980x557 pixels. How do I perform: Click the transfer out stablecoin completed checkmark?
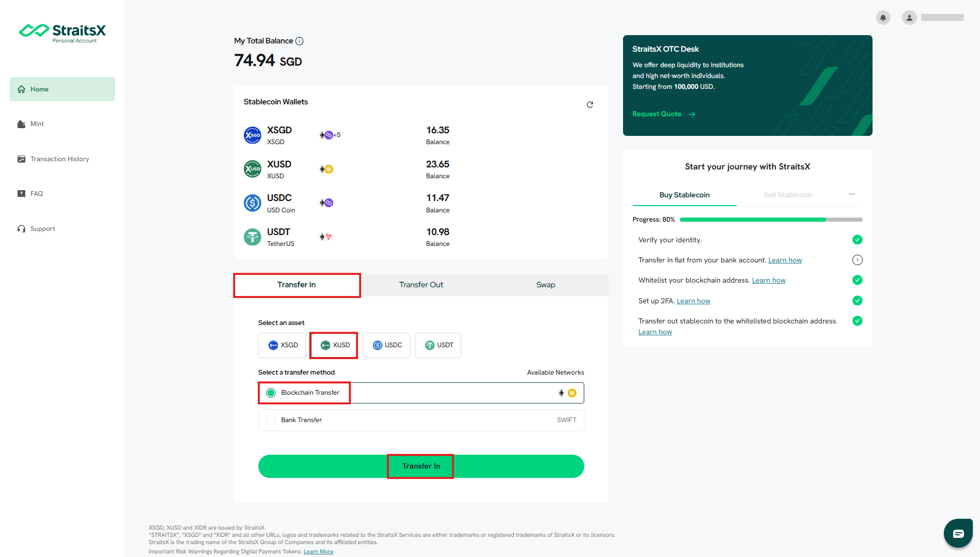[x=858, y=321]
